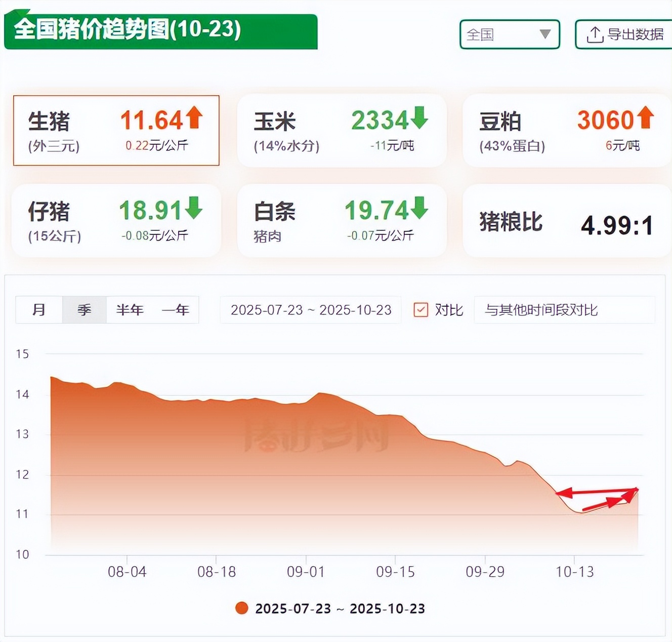This screenshot has height=642, width=672.
Task: Open the 玉米 price card
Action: point(342,131)
